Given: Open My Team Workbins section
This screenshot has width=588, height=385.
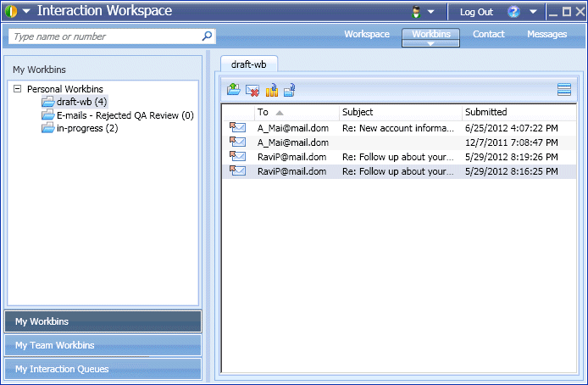Looking at the screenshot, I should click(x=103, y=345).
